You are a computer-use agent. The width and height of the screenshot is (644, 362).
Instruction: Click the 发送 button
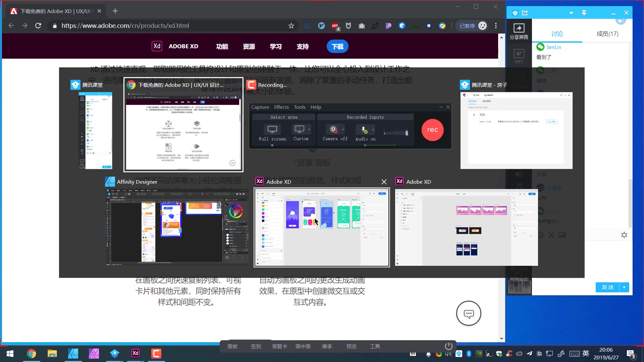[607, 287]
